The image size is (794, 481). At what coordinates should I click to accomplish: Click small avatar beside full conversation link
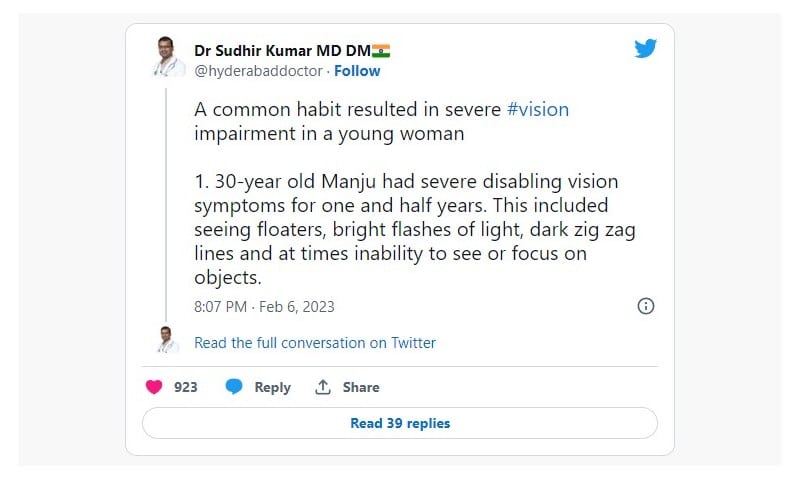pyautogui.click(x=167, y=340)
